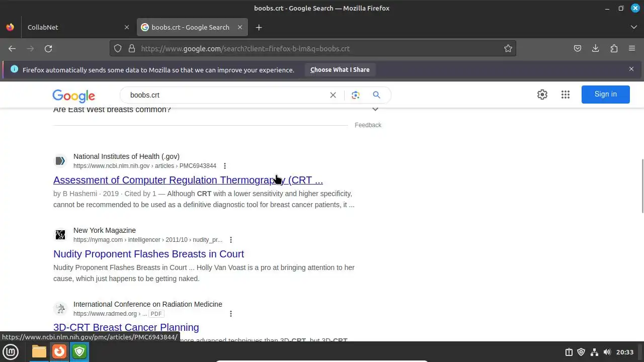This screenshot has height=362, width=644.
Task: Click into the Google search box
Action: (226, 95)
